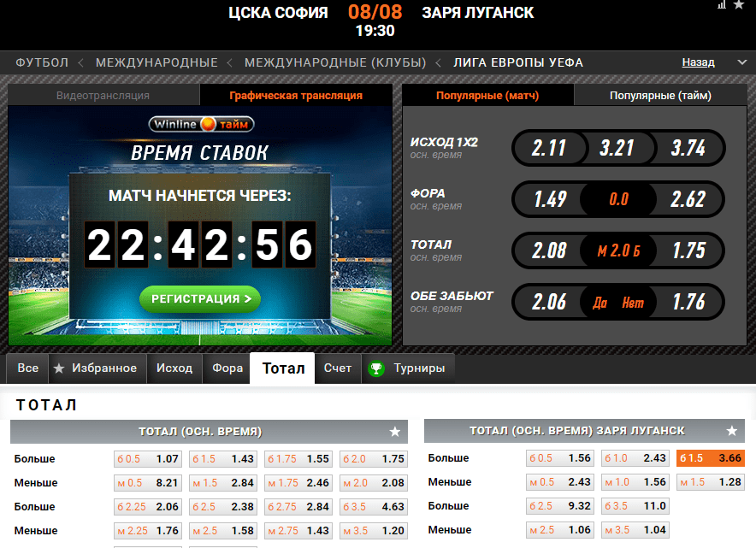This screenshot has width=756, height=548.
Task: Select Заря Луганск м 3.5 odds 1.04
Action: [635, 530]
